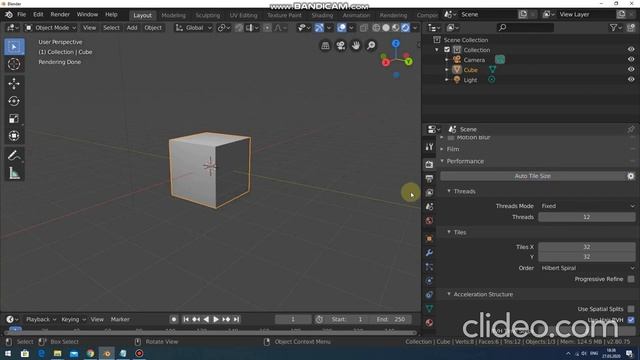Open Active Tool properties tab icon
This screenshot has height=360, width=640.
[x=429, y=147]
